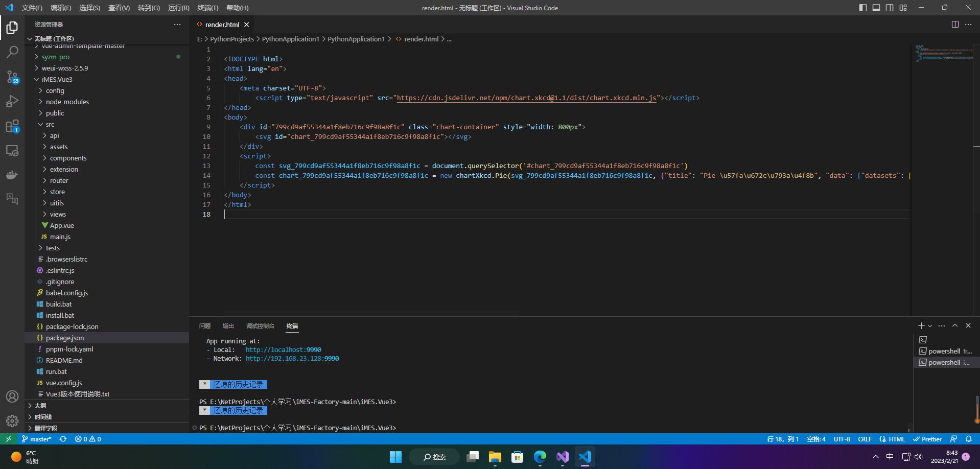
Task: Toggle the primary sidebar layout button
Action: pyautogui.click(x=862, y=8)
